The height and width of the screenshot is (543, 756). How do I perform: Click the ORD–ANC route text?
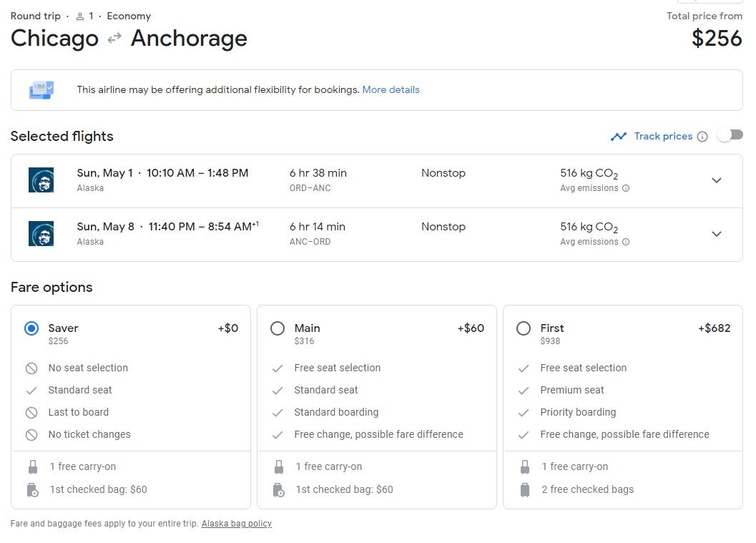[x=310, y=188]
